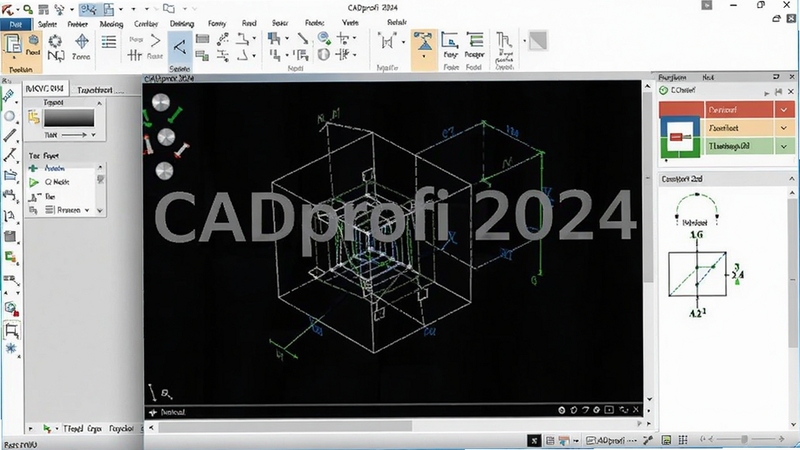Click the green circle icon in the right panel header
This screenshot has height=450, width=800.
click(x=663, y=90)
